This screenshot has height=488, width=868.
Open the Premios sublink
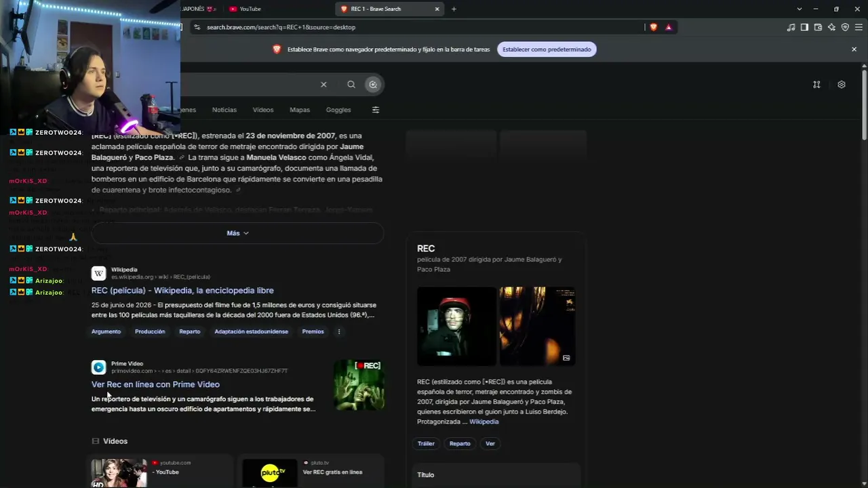coord(313,331)
